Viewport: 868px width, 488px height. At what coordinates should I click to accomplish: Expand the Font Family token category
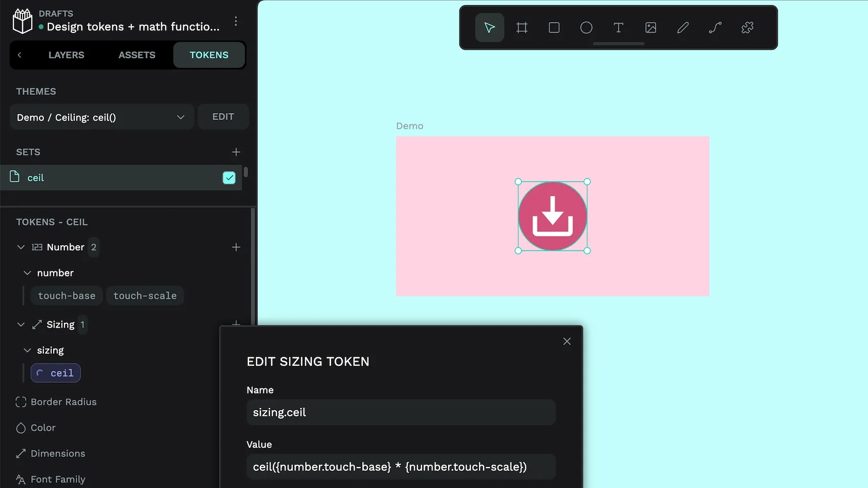58,479
